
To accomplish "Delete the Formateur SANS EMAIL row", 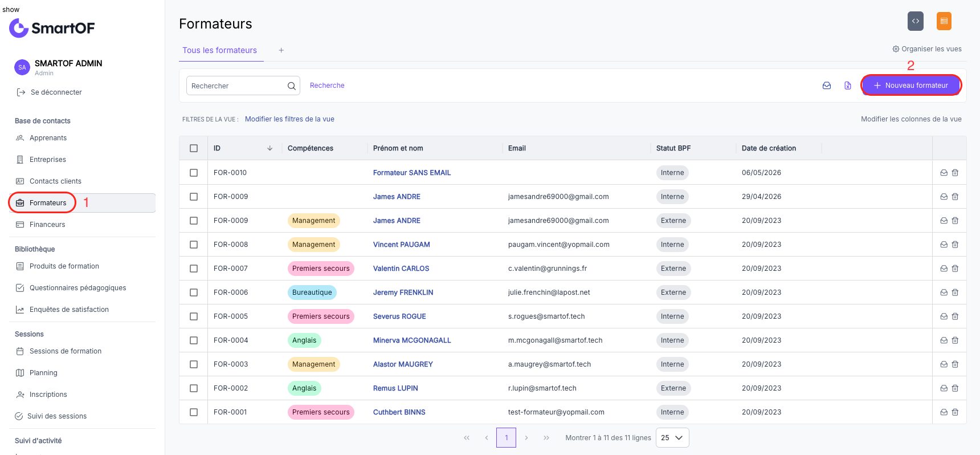I will pos(955,173).
